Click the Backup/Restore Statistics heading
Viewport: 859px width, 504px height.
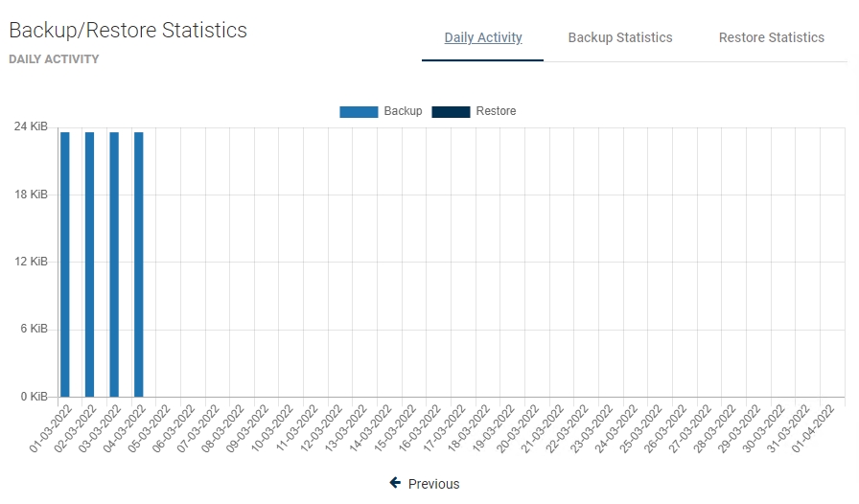tap(128, 31)
